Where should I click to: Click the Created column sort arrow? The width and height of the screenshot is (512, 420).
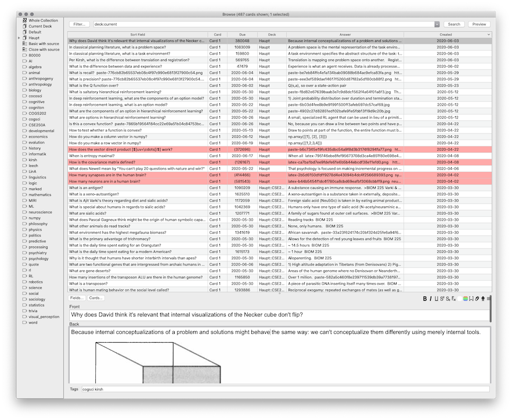pos(489,35)
